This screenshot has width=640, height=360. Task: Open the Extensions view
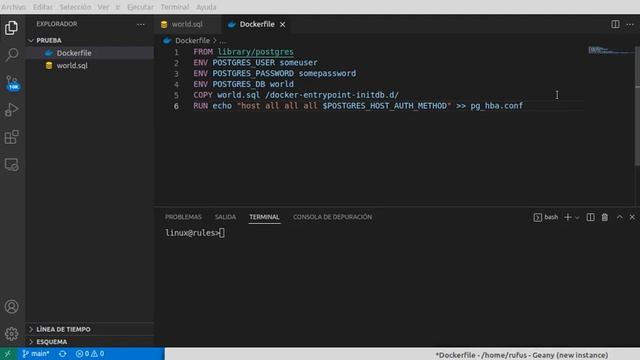click(11, 137)
